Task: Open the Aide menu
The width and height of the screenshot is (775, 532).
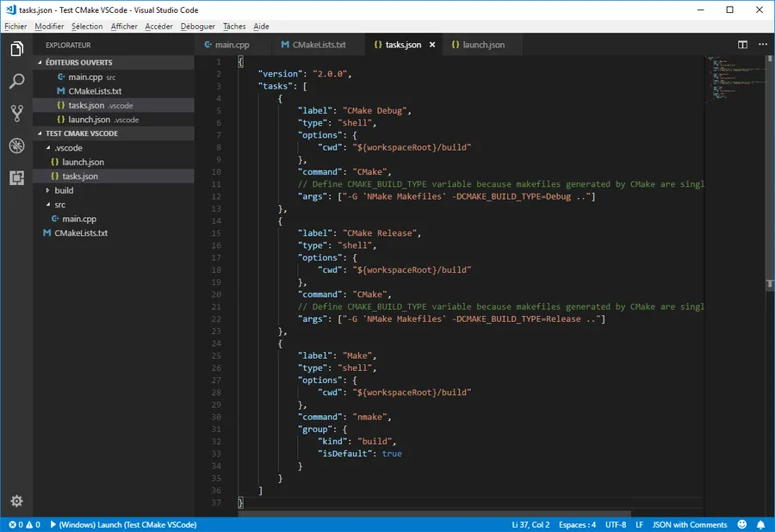Action: point(261,26)
